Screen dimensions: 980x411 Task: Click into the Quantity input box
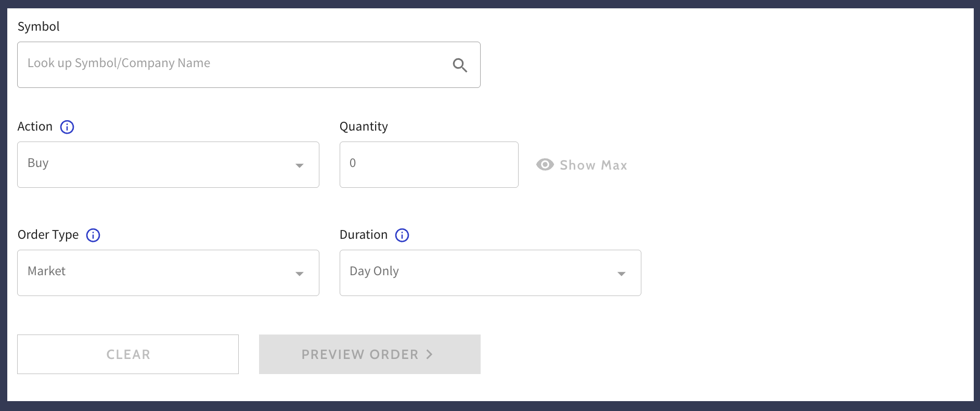429,164
